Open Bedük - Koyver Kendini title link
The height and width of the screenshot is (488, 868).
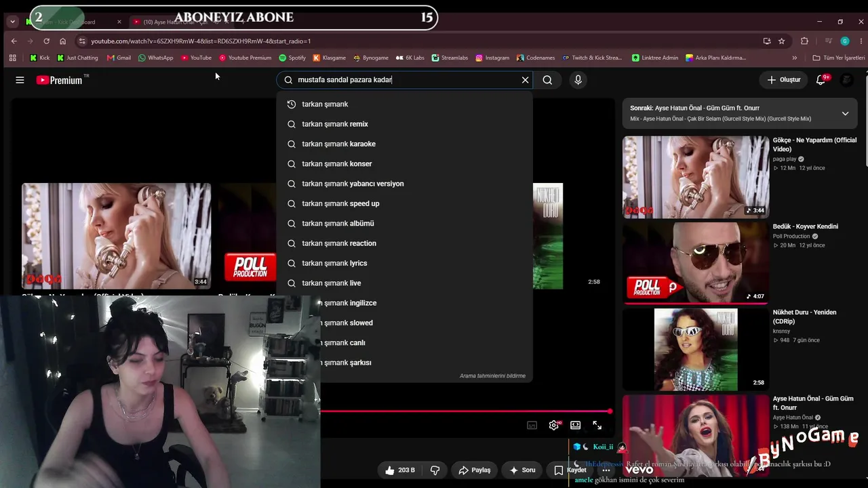[x=806, y=226]
